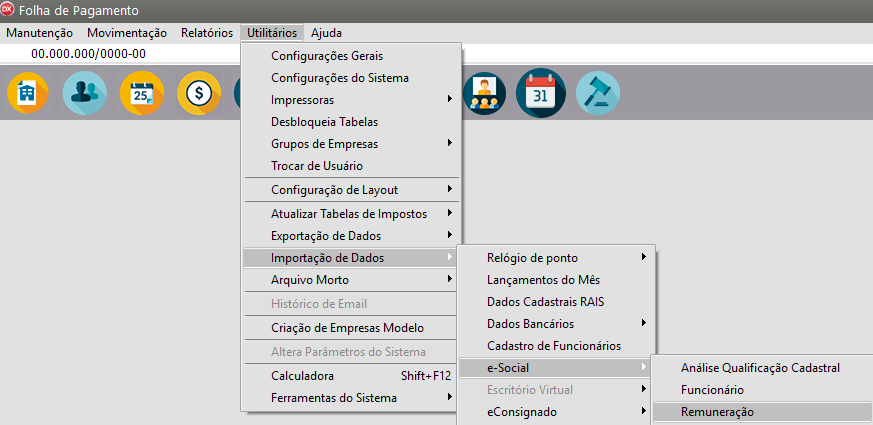Screen dimensions: 873x425
Task: Open the Manutenção menu
Action: coord(39,33)
